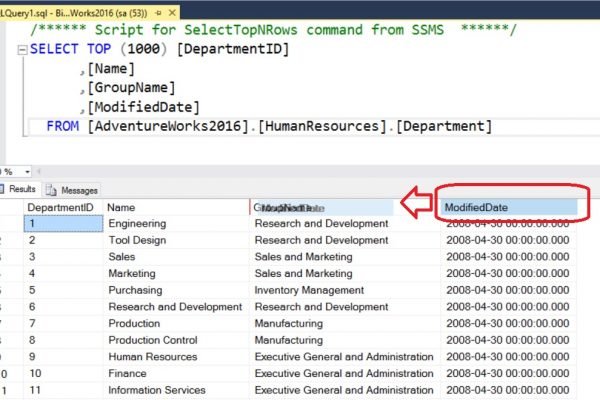Switch to the Messages tab
600x400 pixels.
tap(72, 190)
